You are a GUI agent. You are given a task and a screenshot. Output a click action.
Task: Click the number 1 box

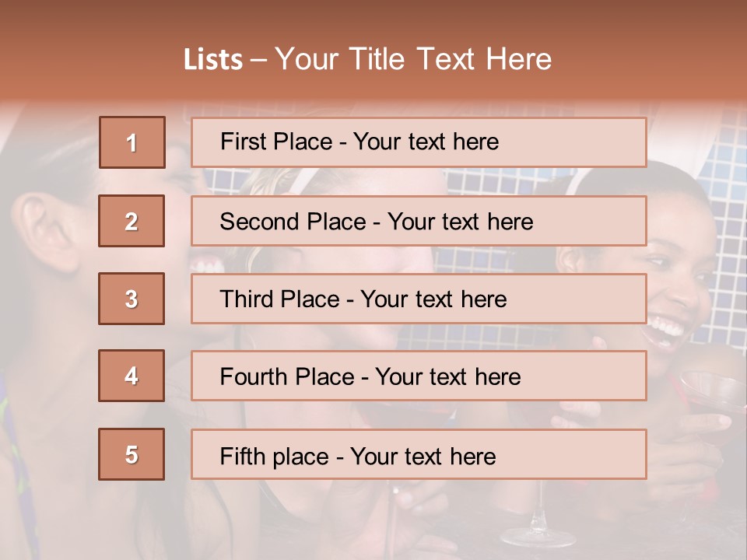pos(132,142)
